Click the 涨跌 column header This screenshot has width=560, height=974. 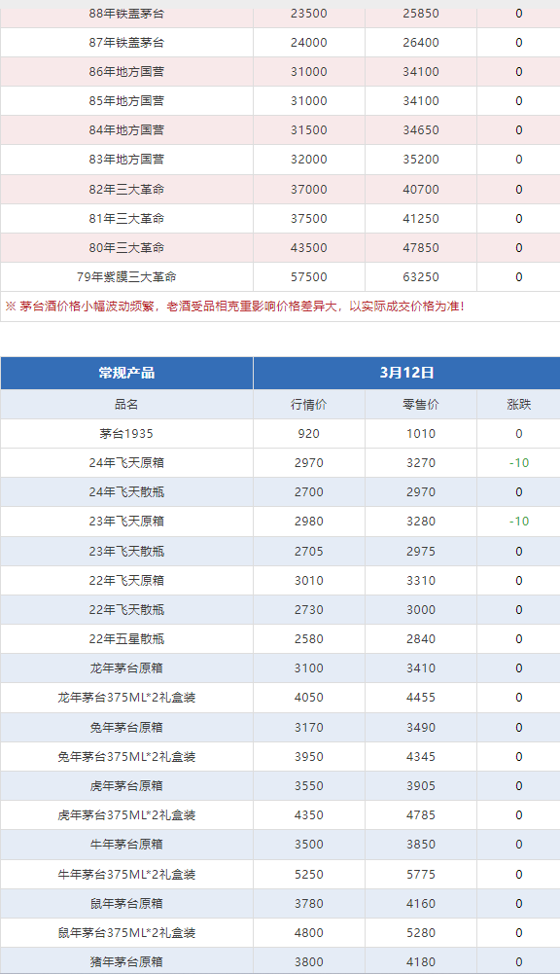point(519,405)
